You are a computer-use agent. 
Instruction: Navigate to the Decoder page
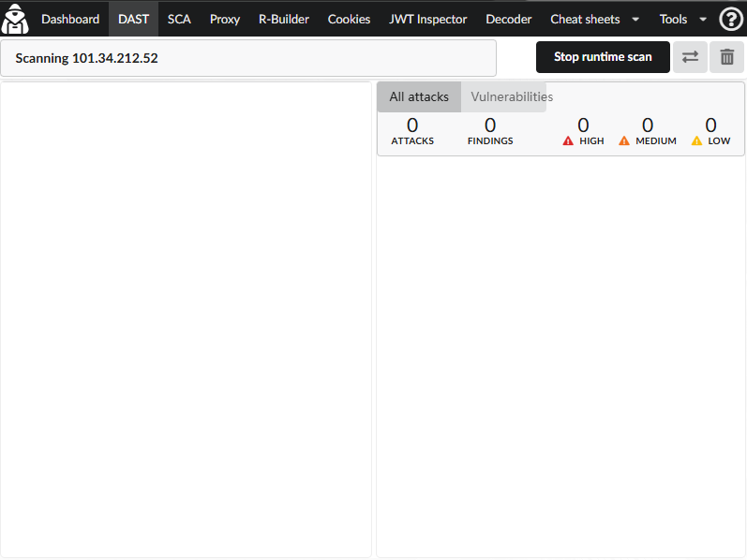coord(508,19)
